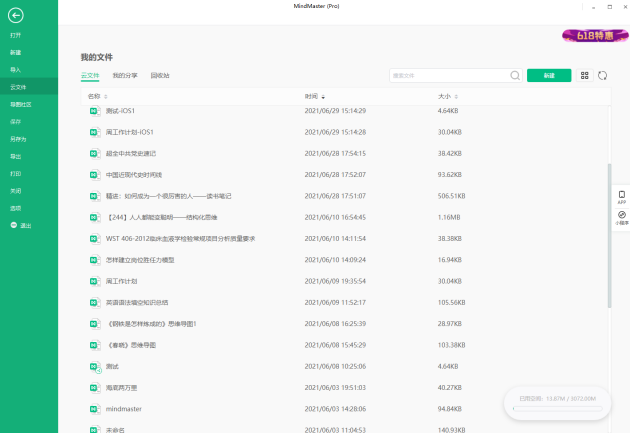The image size is (630, 433).
Task: Click timestamp 2021/06/10 14:09:24
Action: (335, 260)
